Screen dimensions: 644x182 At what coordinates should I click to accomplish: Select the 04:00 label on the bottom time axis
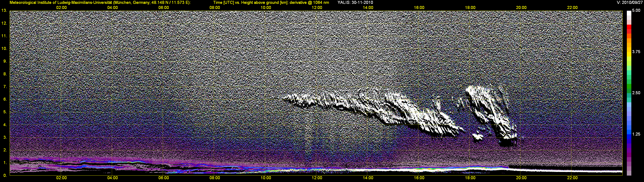(x=112, y=178)
